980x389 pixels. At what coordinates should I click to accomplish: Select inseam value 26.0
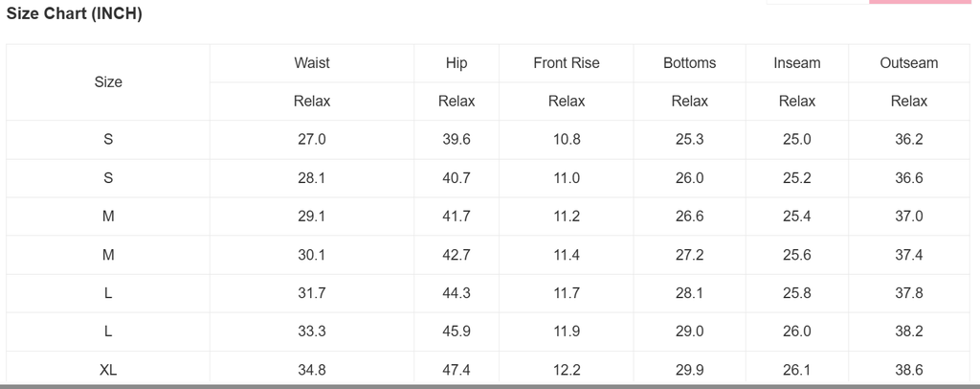click(x=797, y=332)
